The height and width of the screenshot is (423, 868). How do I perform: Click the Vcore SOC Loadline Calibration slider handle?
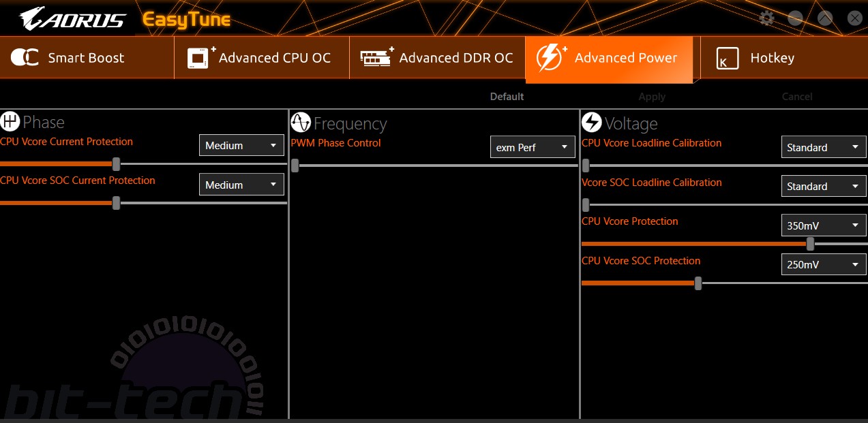coord(586,204)
